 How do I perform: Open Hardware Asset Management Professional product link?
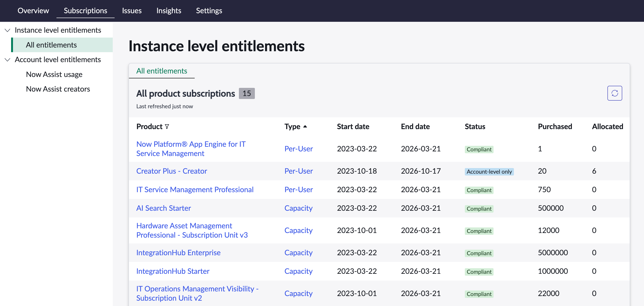(192, 230)
